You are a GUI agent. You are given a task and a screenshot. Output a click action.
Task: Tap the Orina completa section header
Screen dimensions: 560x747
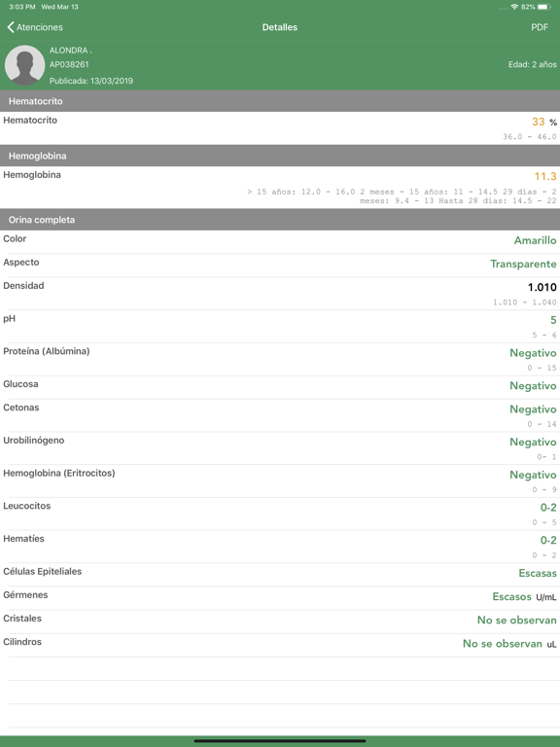point(280,220)
